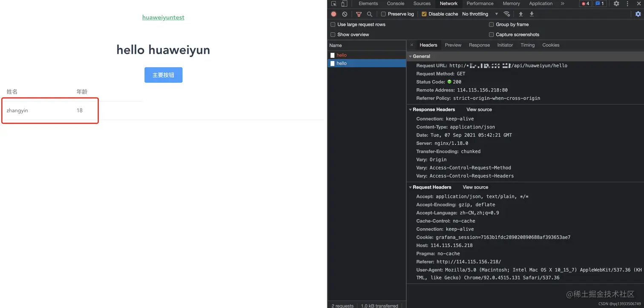Open the Timing details tab
The width and height of the screenshot is (644, 308).
coord(527,45)
